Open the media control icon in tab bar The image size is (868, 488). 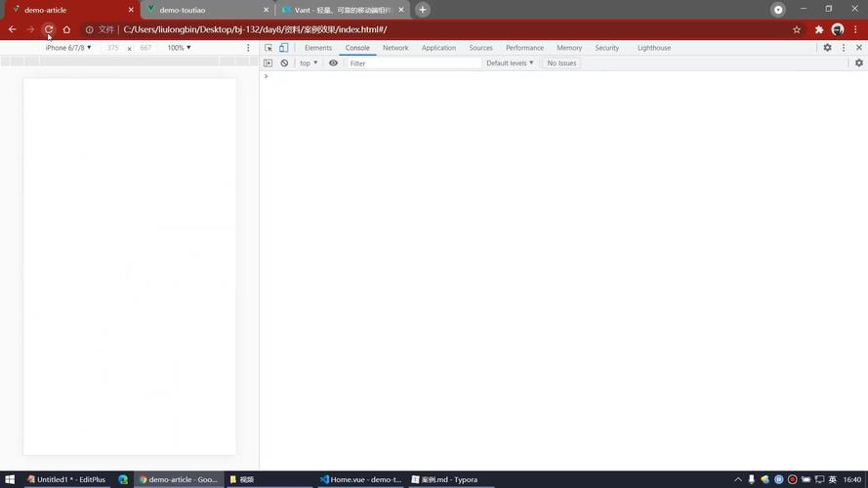[x=778, y=10]
